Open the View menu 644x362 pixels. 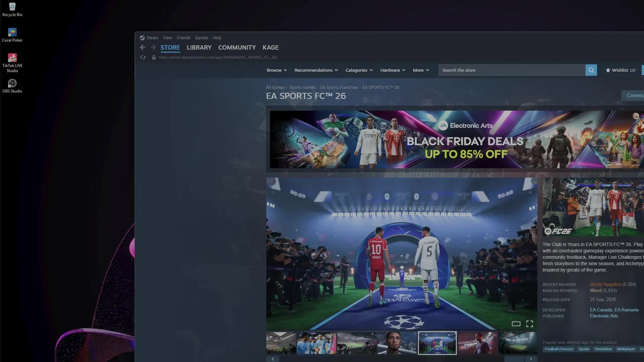tap(168, 38)
